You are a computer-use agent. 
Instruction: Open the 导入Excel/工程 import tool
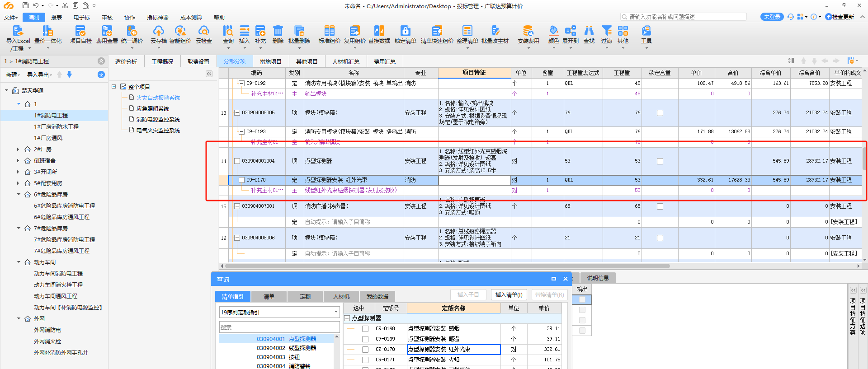point(18,37)
